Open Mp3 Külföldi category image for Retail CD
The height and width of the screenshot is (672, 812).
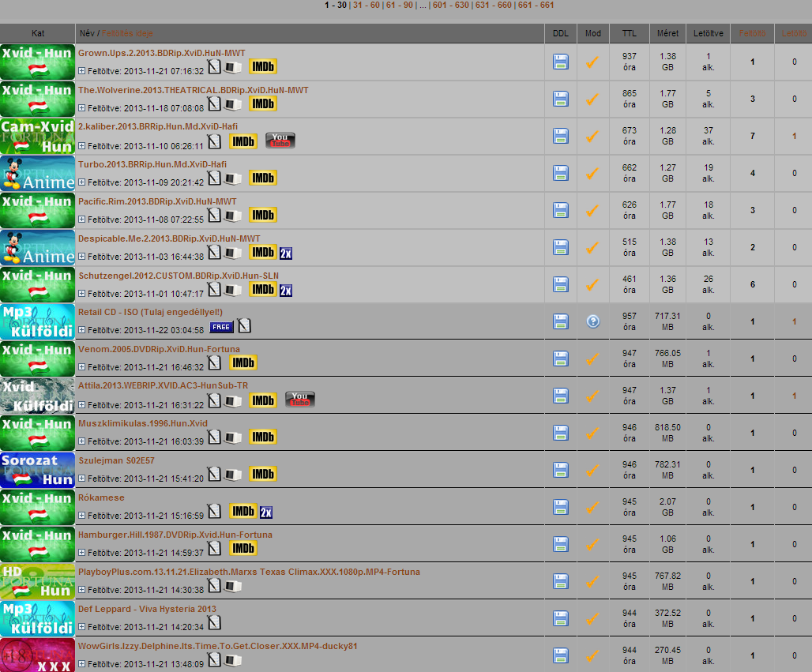38,321
